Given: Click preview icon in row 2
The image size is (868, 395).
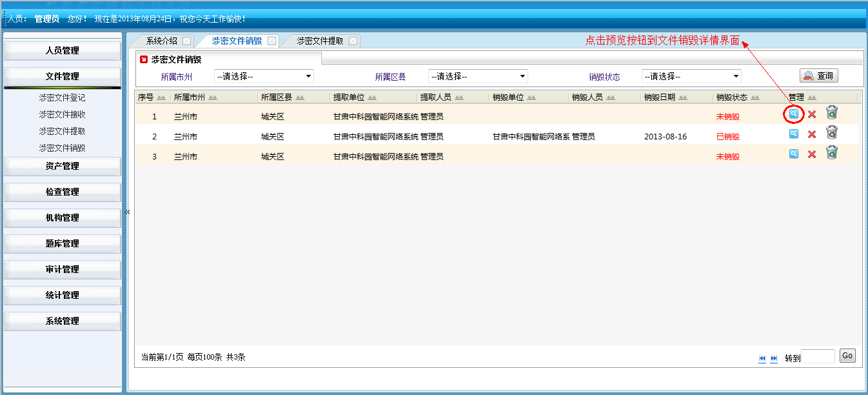Looking at the screenshot, I should coord(794,134).
